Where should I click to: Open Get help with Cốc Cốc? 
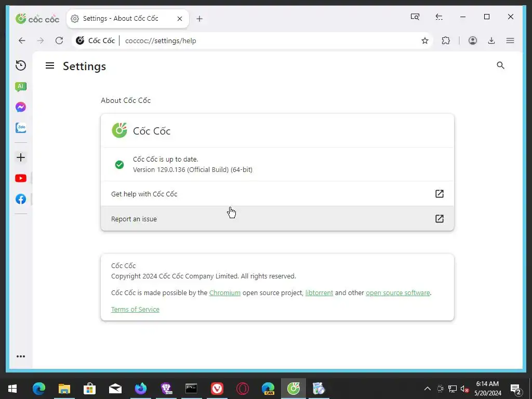click(277, 194)
